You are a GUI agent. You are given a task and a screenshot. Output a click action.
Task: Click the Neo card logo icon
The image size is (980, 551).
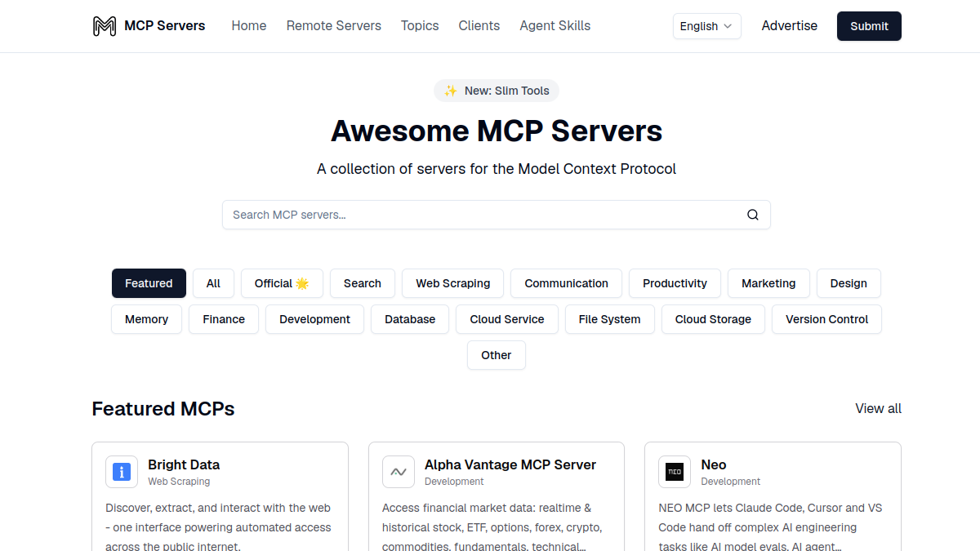click(x=675, y=472)
